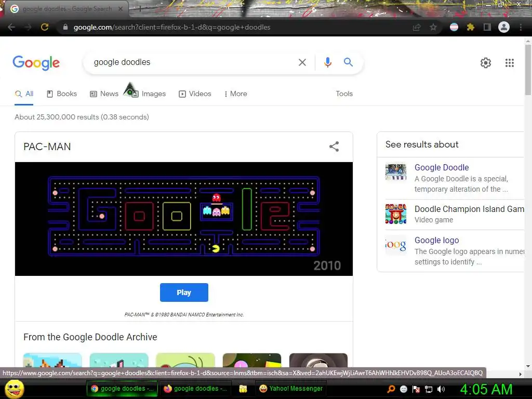Open the Extensions puzzle icon

[471, 27]
